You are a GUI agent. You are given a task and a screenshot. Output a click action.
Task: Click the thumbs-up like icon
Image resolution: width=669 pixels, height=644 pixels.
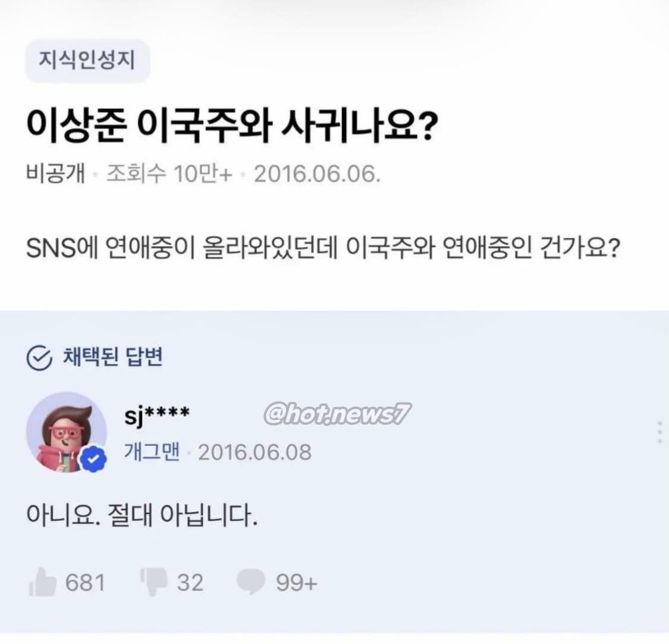[42, 582]
